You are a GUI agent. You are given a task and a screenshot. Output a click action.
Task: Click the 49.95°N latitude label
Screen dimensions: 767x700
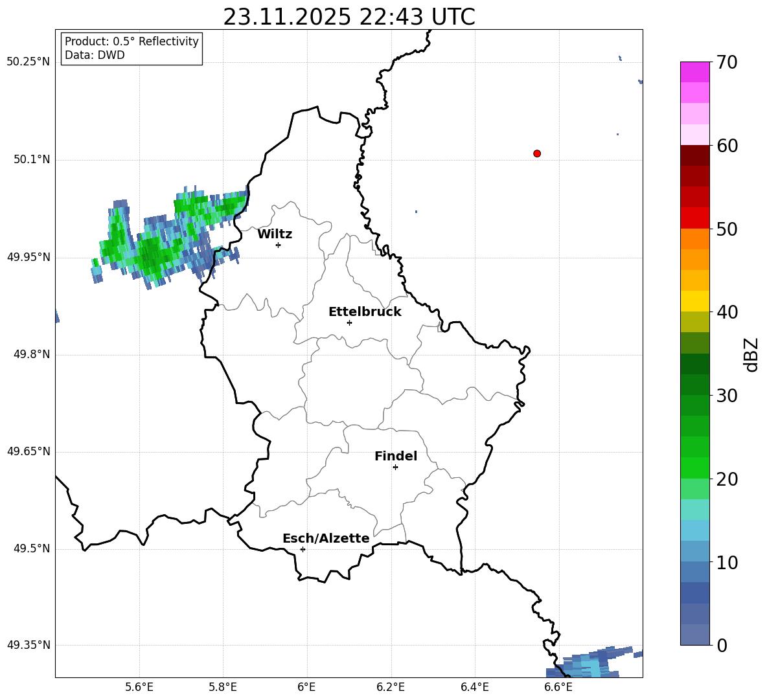[x=29, y=257]
